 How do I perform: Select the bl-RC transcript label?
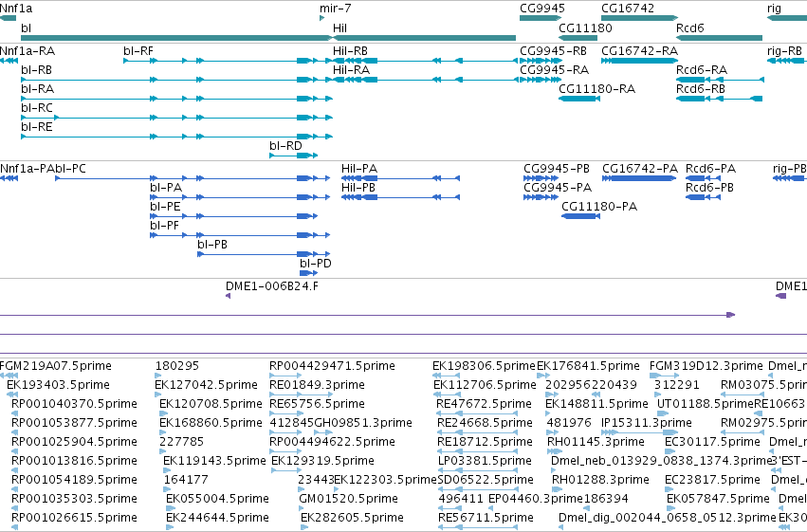[x=37, y=108]
